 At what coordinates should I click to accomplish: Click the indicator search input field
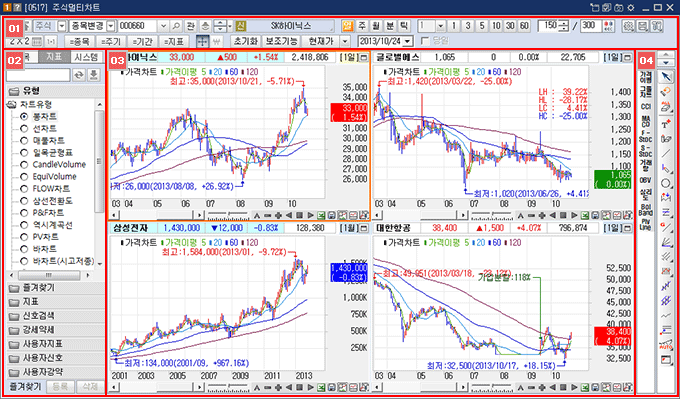(x=38, y=75)
